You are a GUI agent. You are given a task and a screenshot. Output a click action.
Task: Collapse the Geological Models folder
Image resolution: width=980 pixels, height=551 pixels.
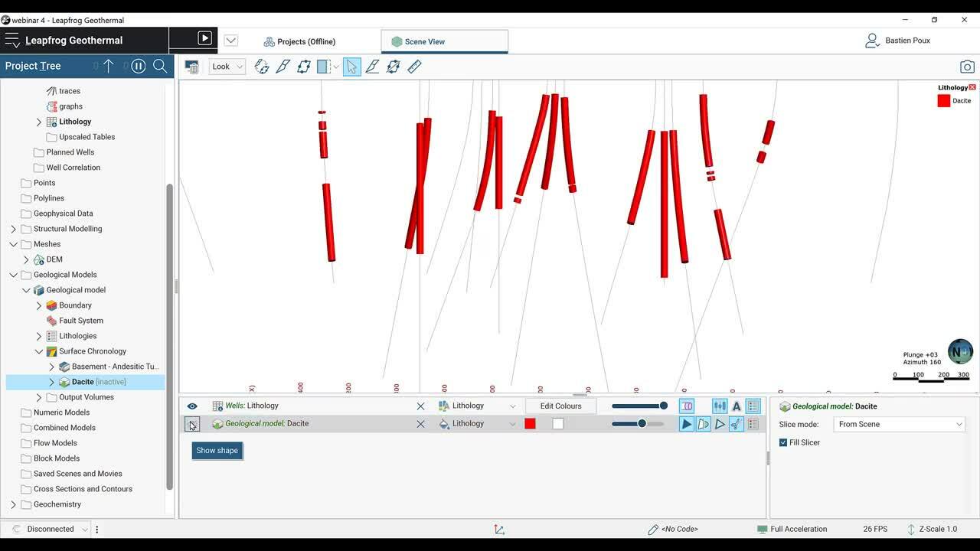pyautogui.click(x=13, y=275)
